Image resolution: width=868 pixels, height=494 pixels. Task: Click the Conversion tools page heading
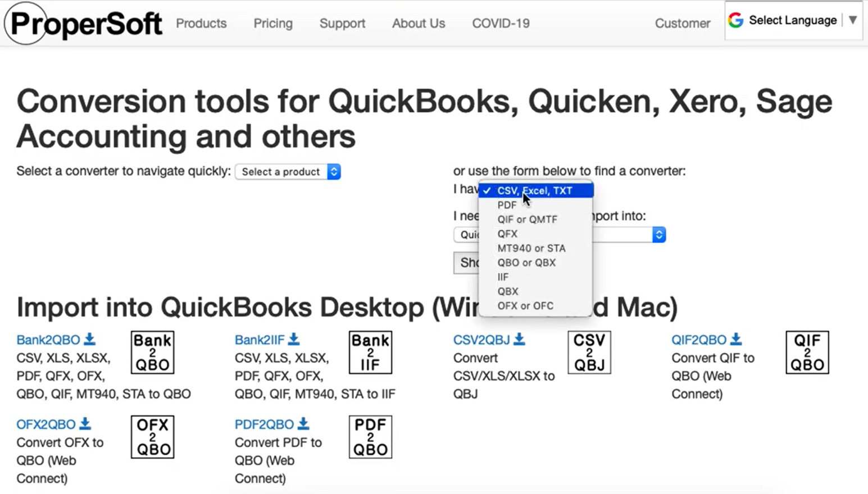pos(424,118)
